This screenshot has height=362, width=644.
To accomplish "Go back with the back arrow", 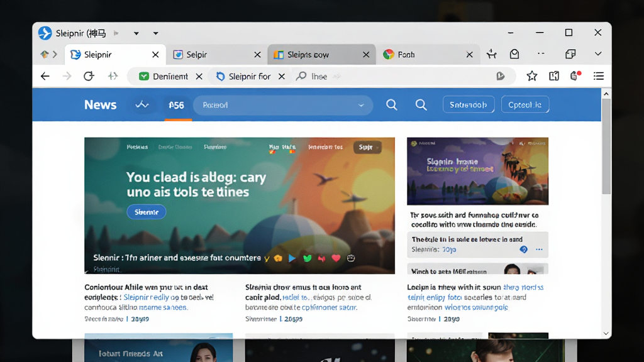I will click(45, 76).
